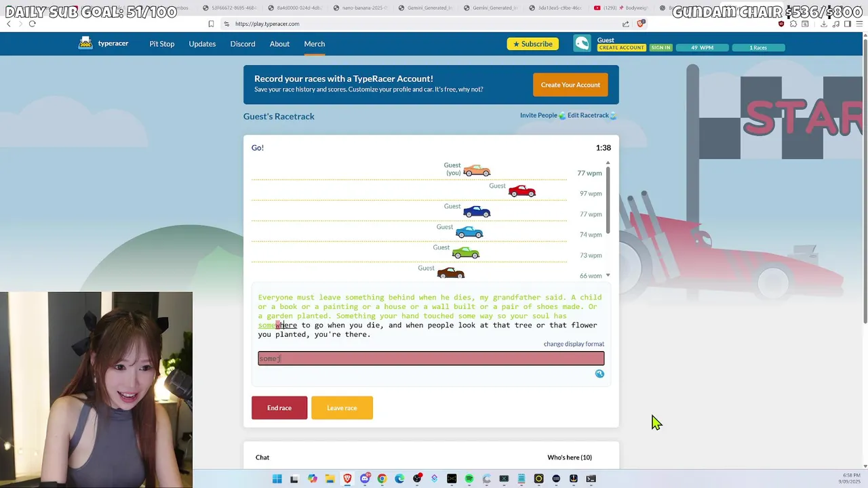
Task: Click the Leave race button
Action: 342,408
